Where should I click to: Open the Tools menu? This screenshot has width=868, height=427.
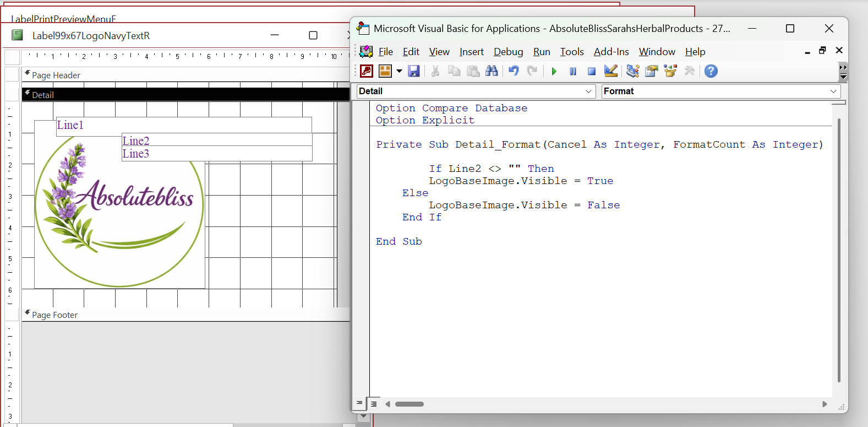(x=572, y=52)
